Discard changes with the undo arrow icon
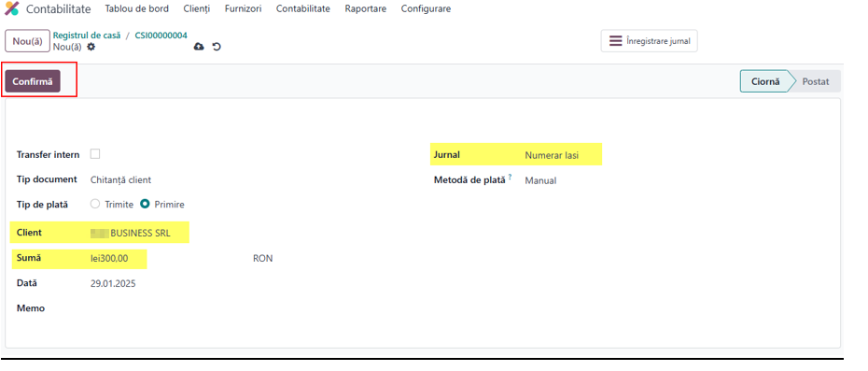 [x=217, y=47]
